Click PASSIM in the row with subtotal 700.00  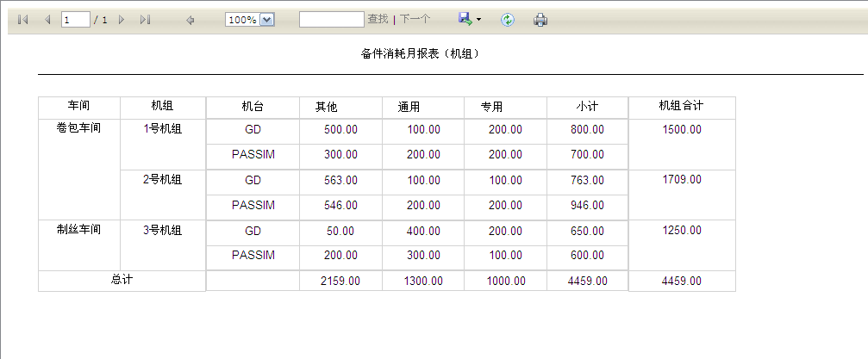pyautogui.click(x=253, y=154)
